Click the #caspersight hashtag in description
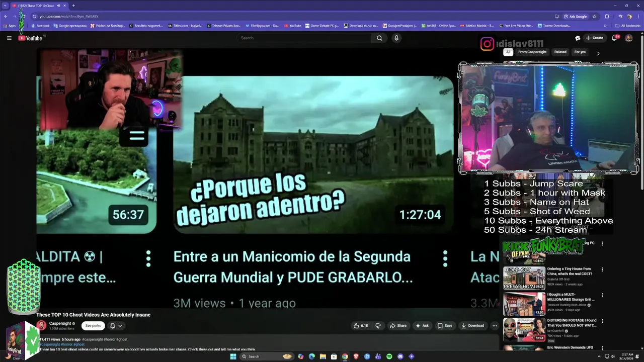This screenshot has width=644, height=362. (50, 344)
